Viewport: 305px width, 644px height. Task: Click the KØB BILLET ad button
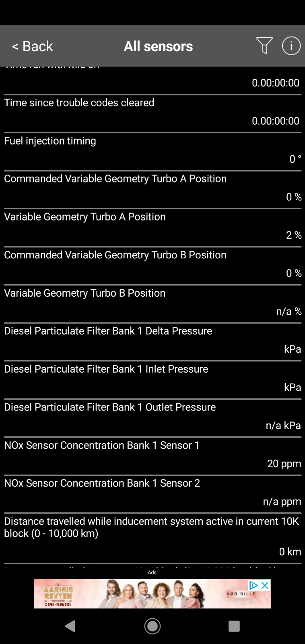241,594
